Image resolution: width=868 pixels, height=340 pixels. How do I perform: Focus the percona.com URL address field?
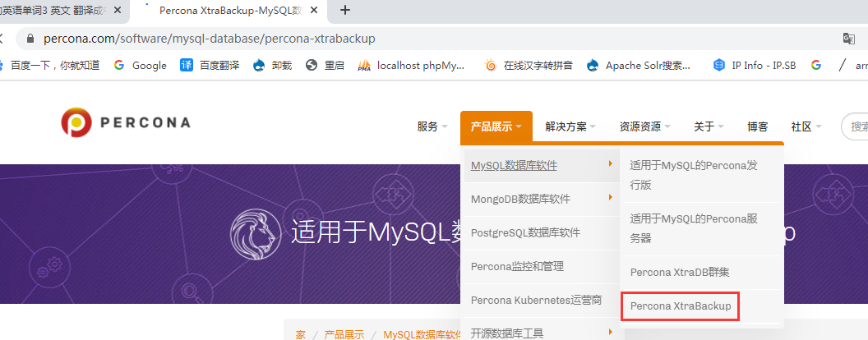(210, 39)
